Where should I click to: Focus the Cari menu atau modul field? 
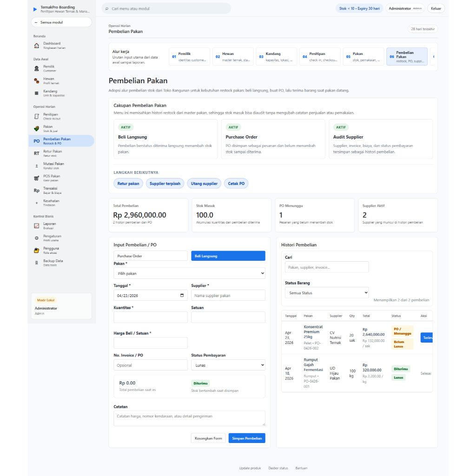(166, 8)
